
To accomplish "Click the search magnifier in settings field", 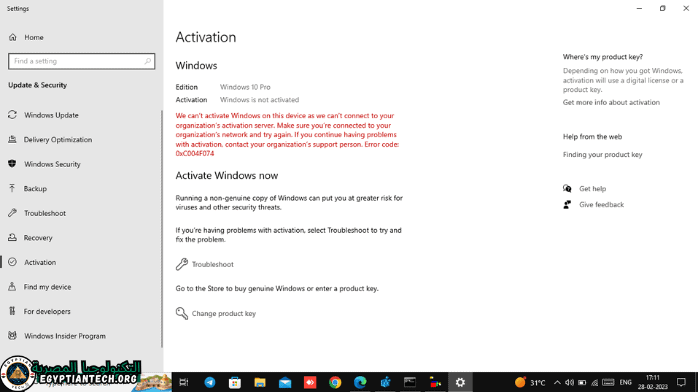I will 147,61.
